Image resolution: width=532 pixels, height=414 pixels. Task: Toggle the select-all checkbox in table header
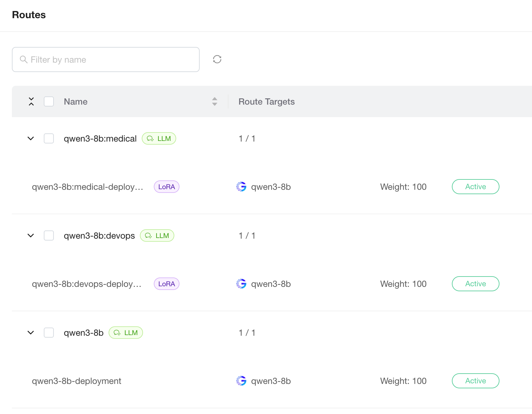click(x=49, y=101)
